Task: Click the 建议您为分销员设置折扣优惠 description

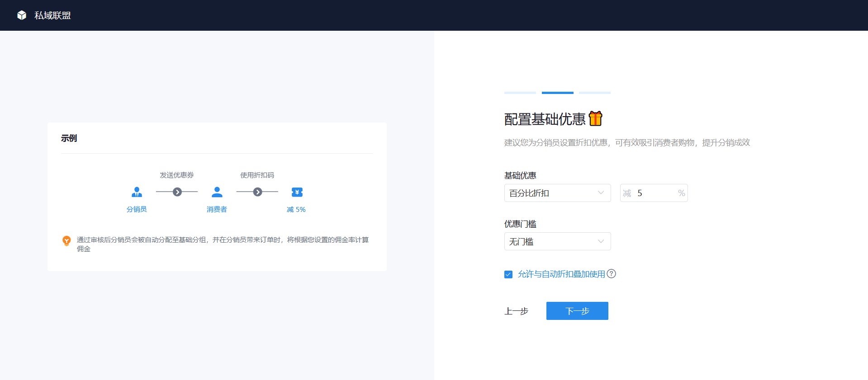Action: point(627,142)
